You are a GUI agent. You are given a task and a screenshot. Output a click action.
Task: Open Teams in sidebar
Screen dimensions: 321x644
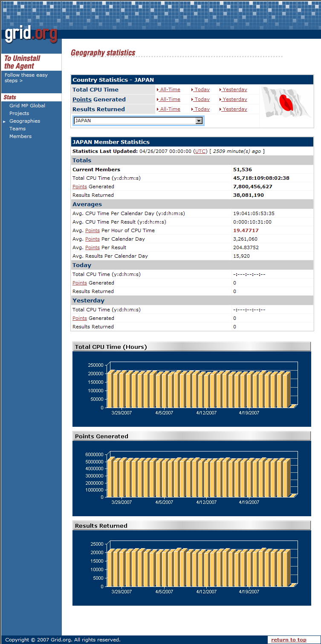17,129
